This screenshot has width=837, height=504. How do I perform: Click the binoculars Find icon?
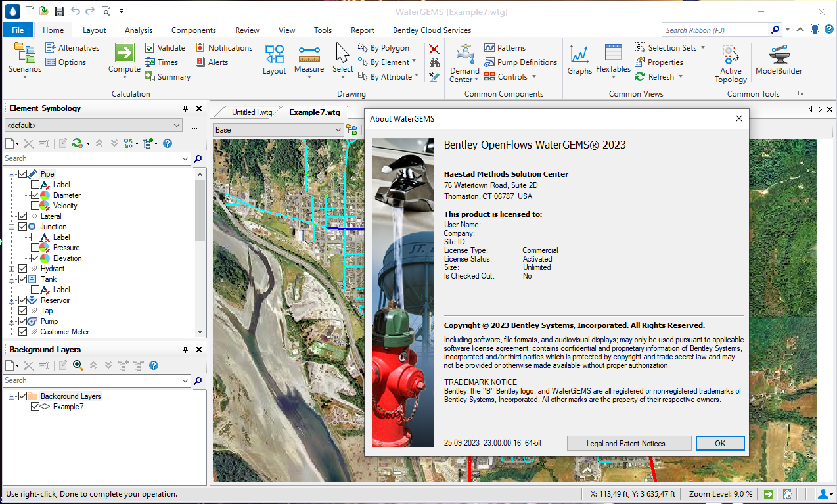pyautogui.click(x=434, y=63)
